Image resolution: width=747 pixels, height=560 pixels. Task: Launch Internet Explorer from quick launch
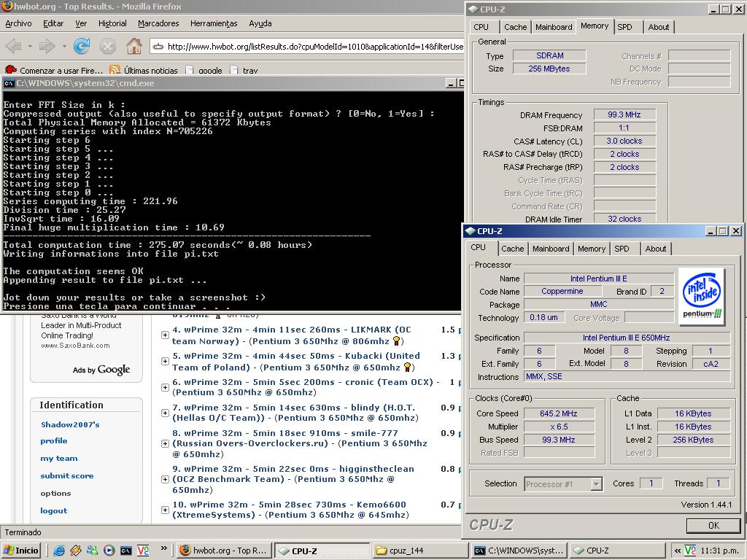59,551
